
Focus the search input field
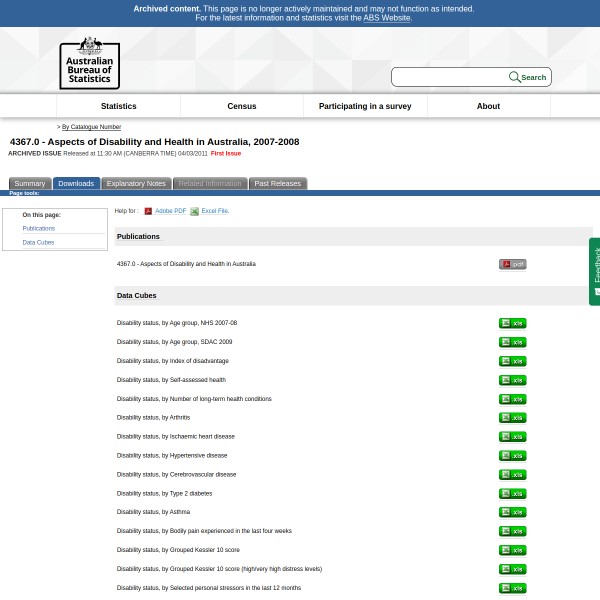click(450, 77)
